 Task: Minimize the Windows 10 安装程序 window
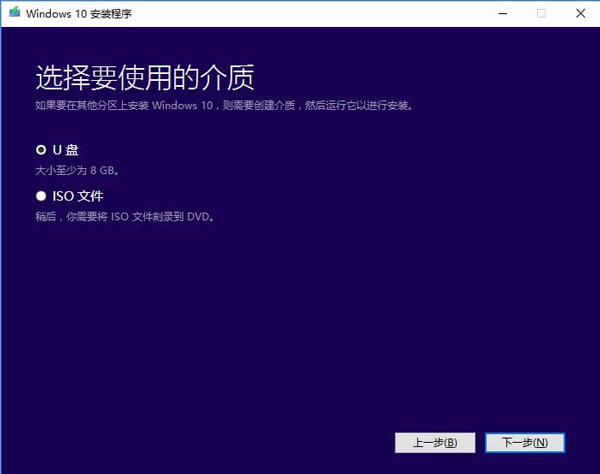503,13
